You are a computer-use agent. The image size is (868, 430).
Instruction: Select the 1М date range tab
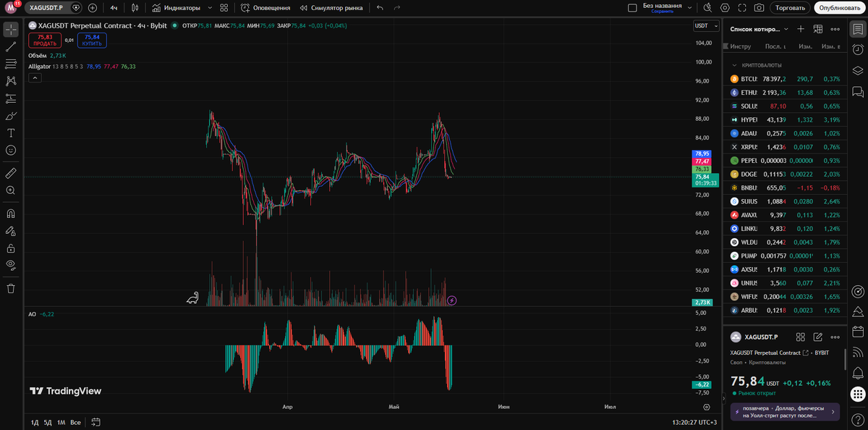point(61,422)
